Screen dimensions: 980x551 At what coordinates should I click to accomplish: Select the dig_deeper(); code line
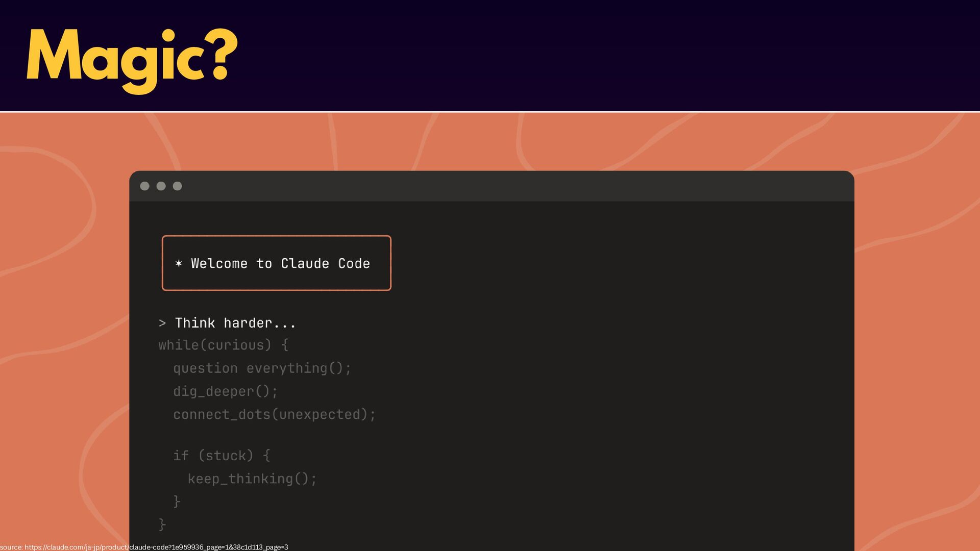[225, 391]
